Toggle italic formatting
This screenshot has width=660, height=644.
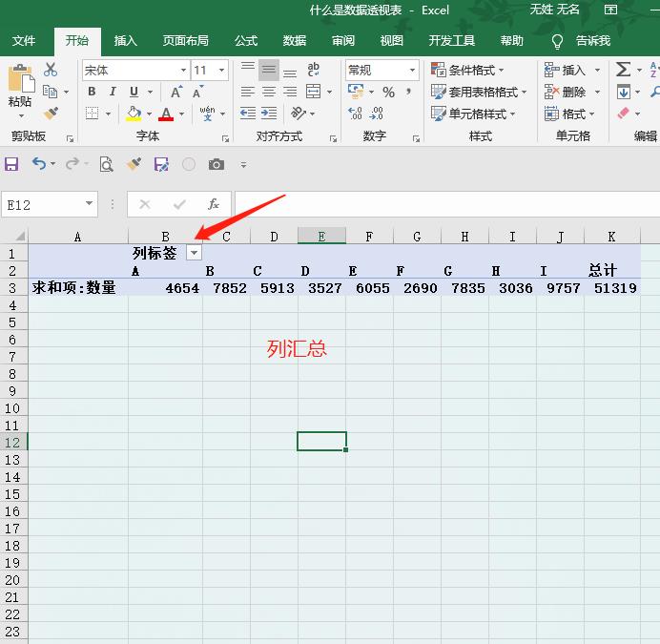pos(113,92)
